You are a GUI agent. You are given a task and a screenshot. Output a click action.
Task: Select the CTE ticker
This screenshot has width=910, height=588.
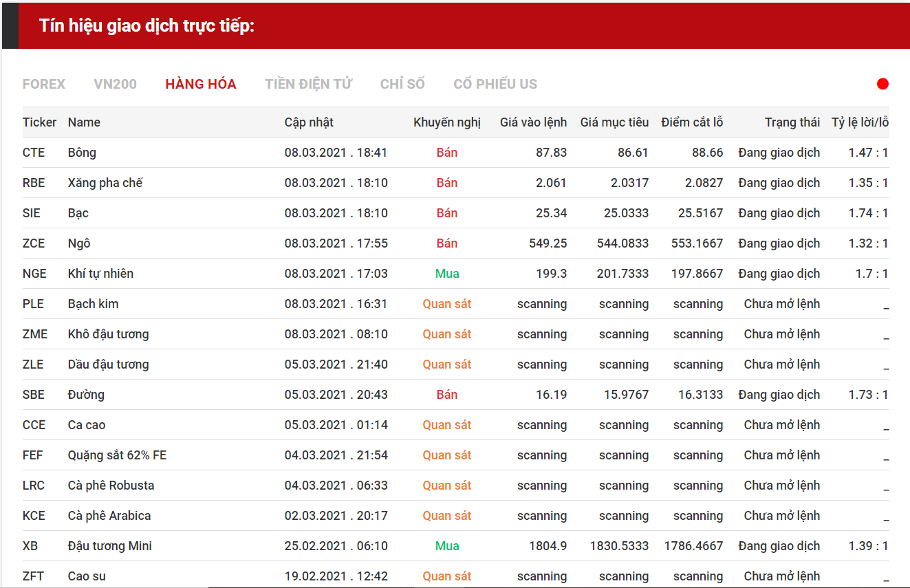coord(34,153)
